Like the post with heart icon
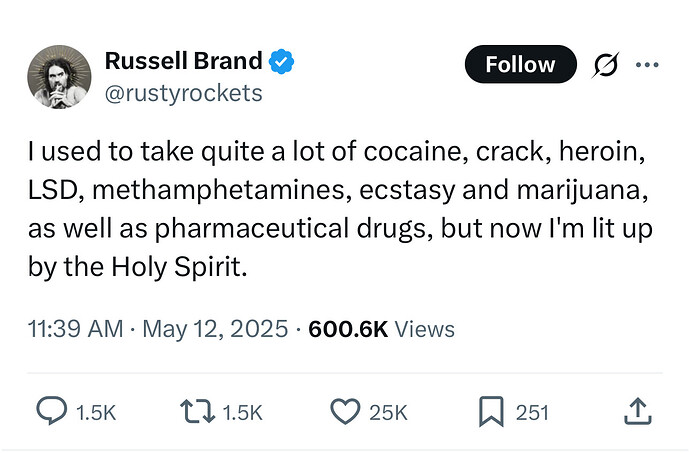This screenshot has width=689, height=453. click(x=345, y=411)
